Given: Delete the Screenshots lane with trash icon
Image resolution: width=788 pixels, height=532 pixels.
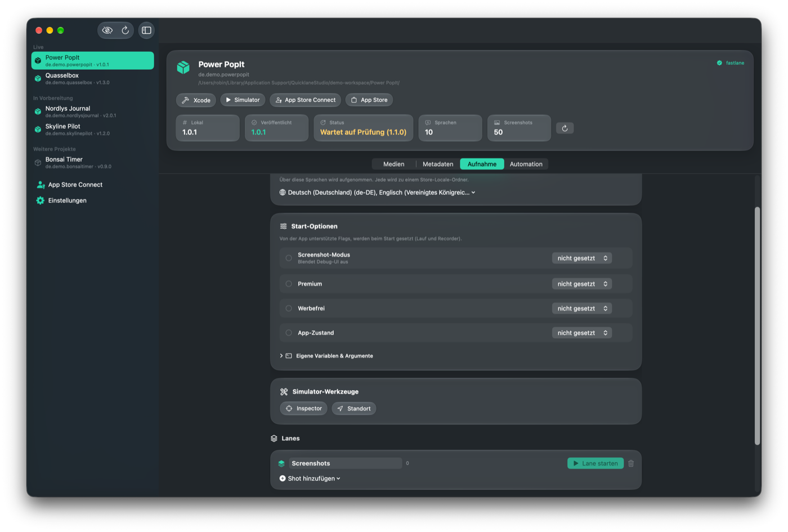Looking at the screenshot, I should 631,463.
